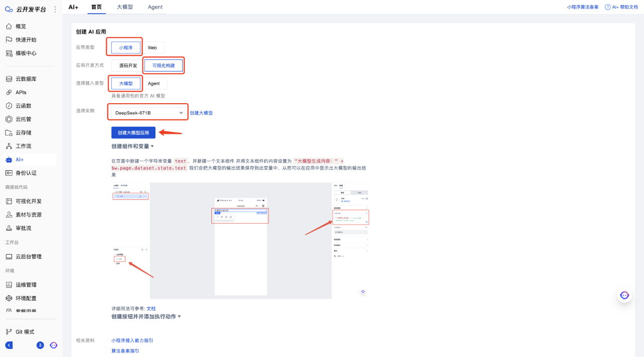Open the user avatar menu at sidebar bottom

[x=40, y=345]
